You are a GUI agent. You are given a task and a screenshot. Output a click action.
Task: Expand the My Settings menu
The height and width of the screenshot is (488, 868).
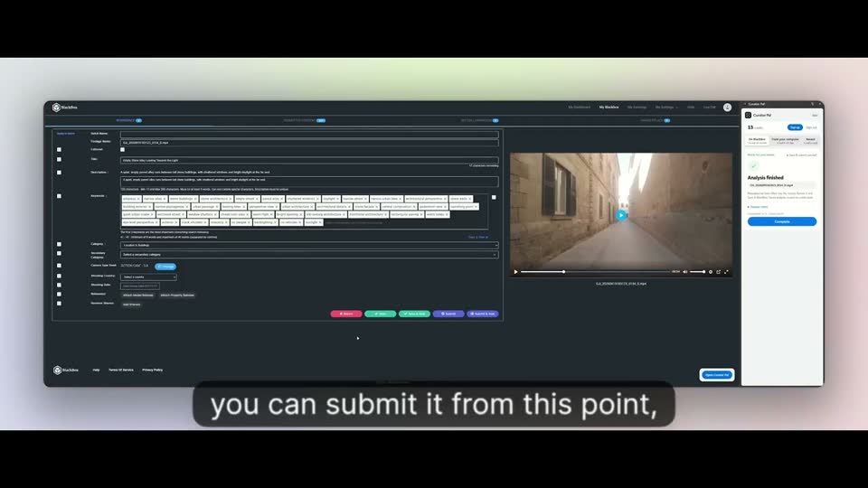click(666, 108)
